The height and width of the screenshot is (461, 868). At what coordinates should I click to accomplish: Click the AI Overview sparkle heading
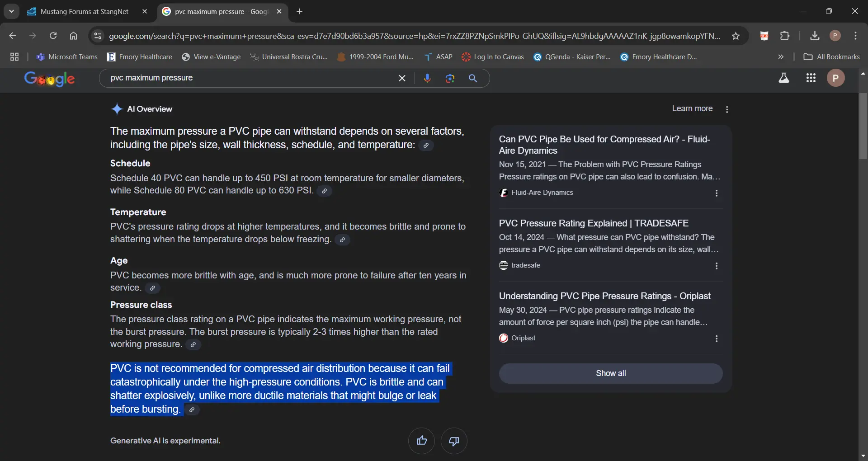142,109
